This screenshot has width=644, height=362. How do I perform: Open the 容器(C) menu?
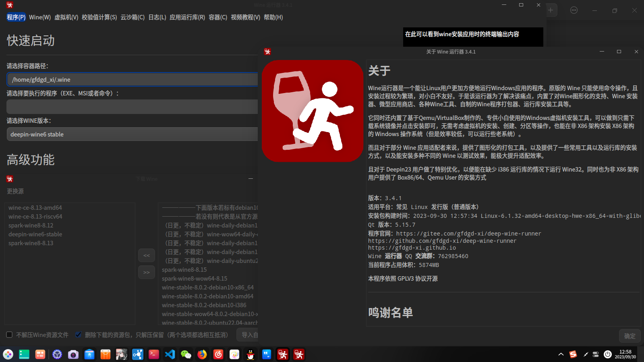pyautogui.click(x=218, y=17)
